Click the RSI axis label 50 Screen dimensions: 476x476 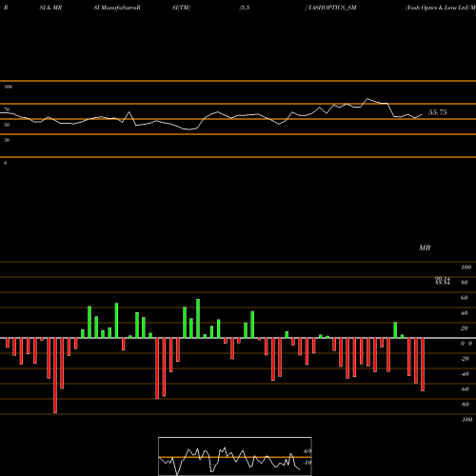tap(7, 125)
